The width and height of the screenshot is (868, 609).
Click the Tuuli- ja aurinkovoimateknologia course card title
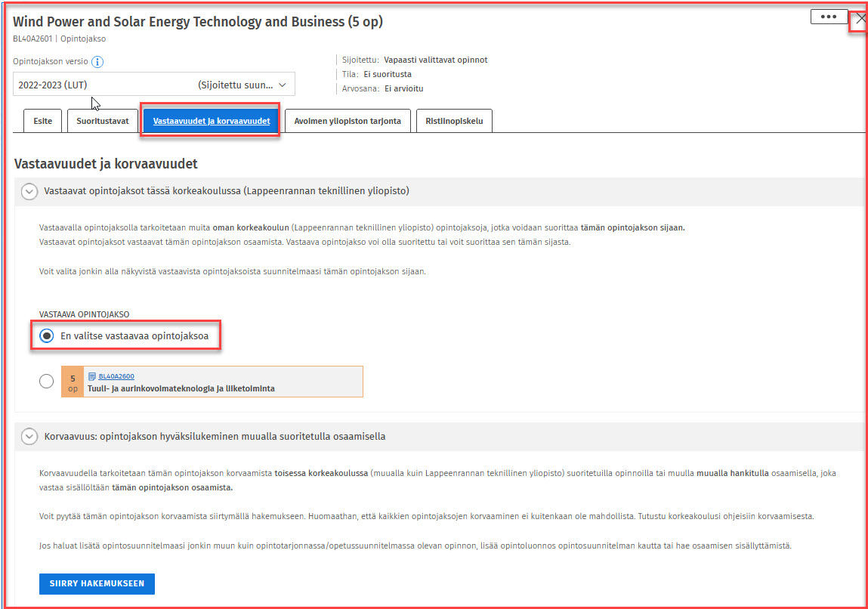pyautogui.click(x=186, y=388)
